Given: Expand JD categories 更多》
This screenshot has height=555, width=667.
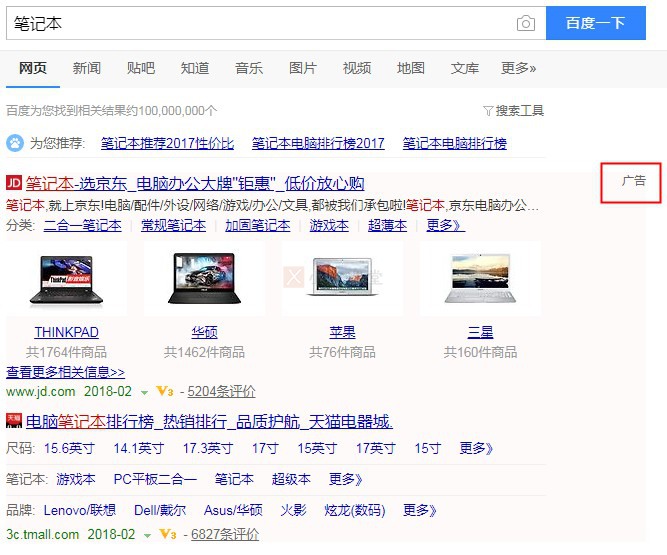Looking at the screenshot, I should (445, 225).
